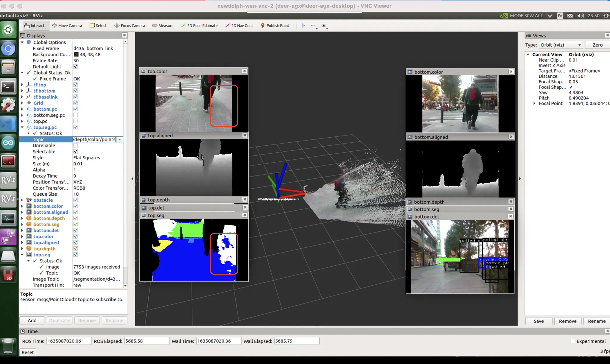Open the view Type Orbit combo box

click(x=561, y=45)
